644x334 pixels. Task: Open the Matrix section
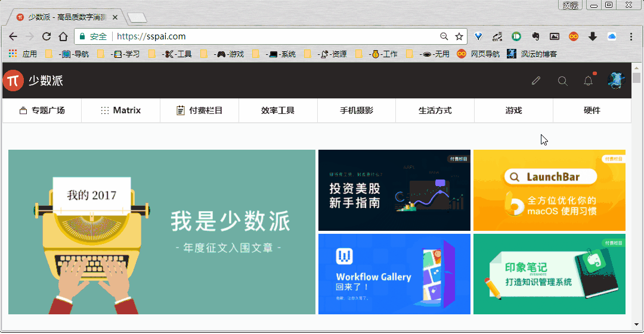(x=120, y=110)
